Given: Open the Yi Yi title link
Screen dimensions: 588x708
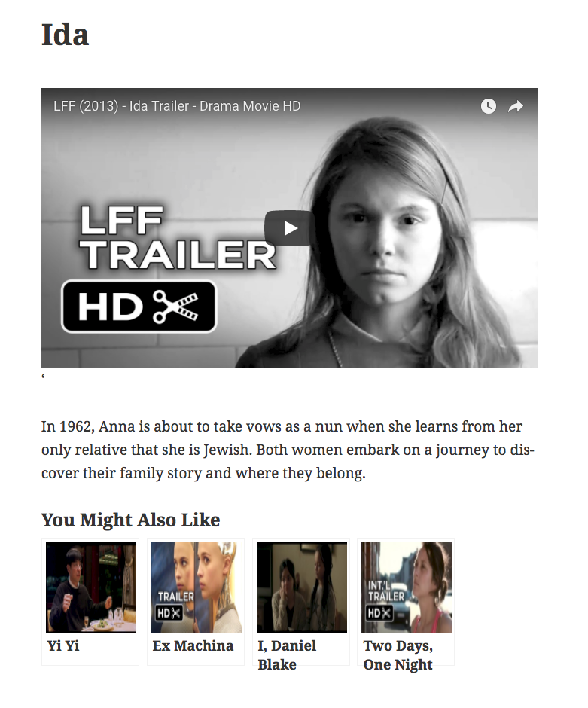Looking at the screenshot, I should [x=63, y=645].
